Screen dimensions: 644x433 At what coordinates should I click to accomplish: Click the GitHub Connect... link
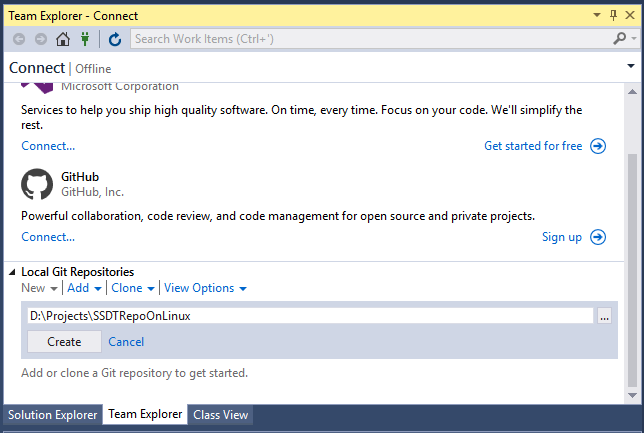coord(48,237)
